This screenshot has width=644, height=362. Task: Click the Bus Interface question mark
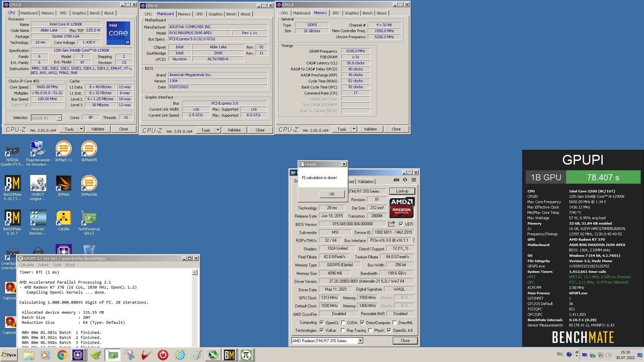click(414, 240)
